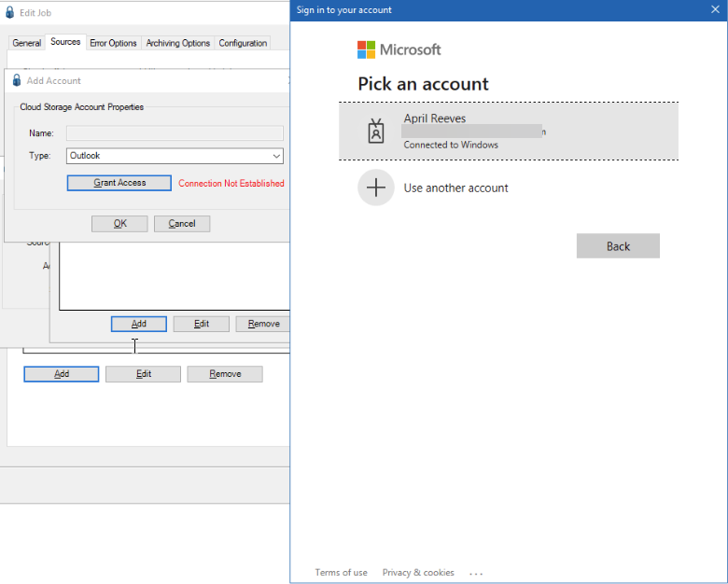Click the Name input field in Add Account
Viewport: 728px width, 584px height.
tap(175, 133)
